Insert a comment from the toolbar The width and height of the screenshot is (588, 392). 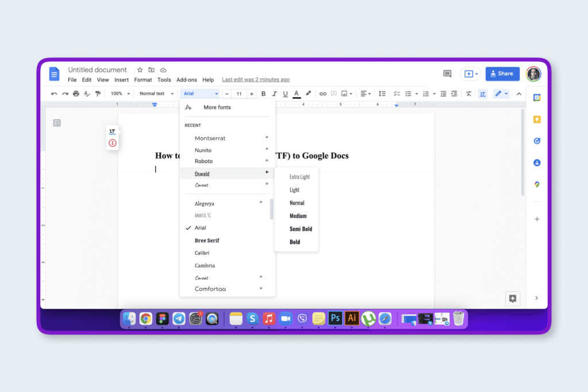point(334,94)
